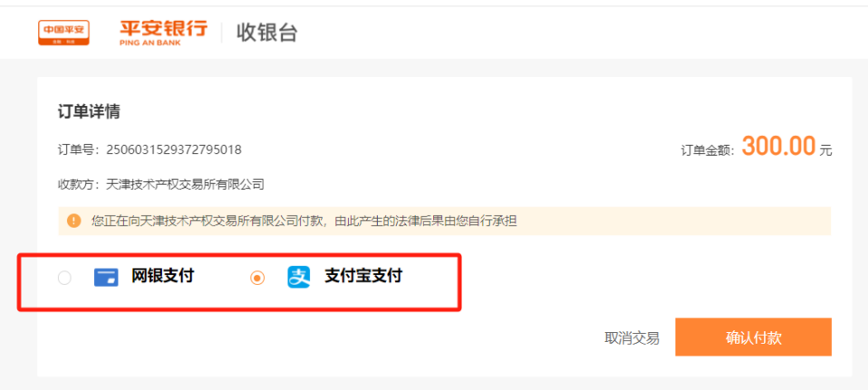This screenshot has height=390, width=868.
Task: Click the 订单号 label
Action: (78, 150)
